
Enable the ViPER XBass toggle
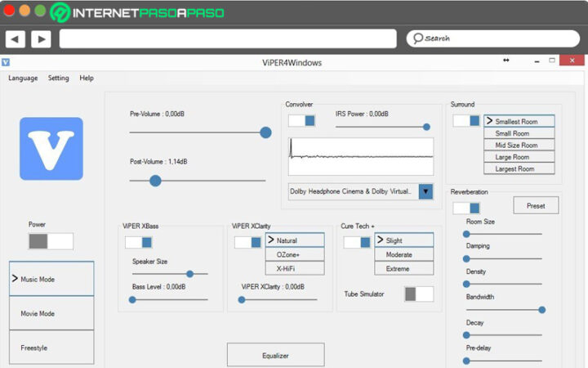coord(139,242)
